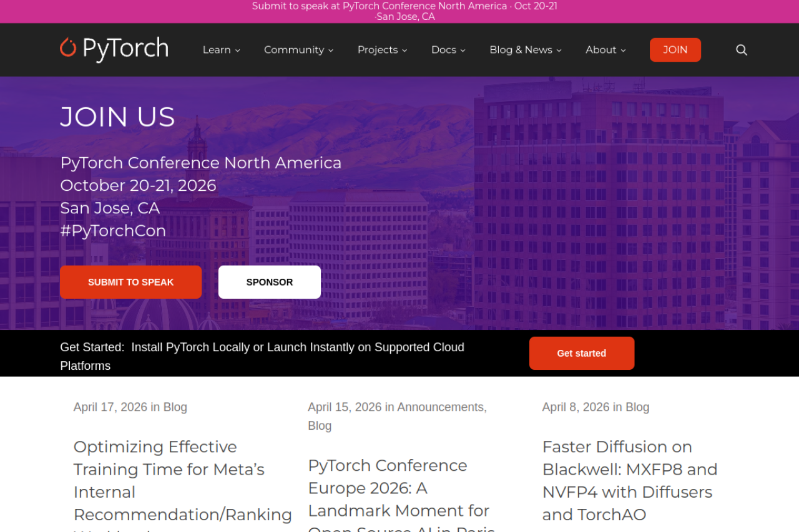The width and height of the screenshot is (799, 532).
Task: Expand the Learn menu chevron
Action: (x=238, y=51)
